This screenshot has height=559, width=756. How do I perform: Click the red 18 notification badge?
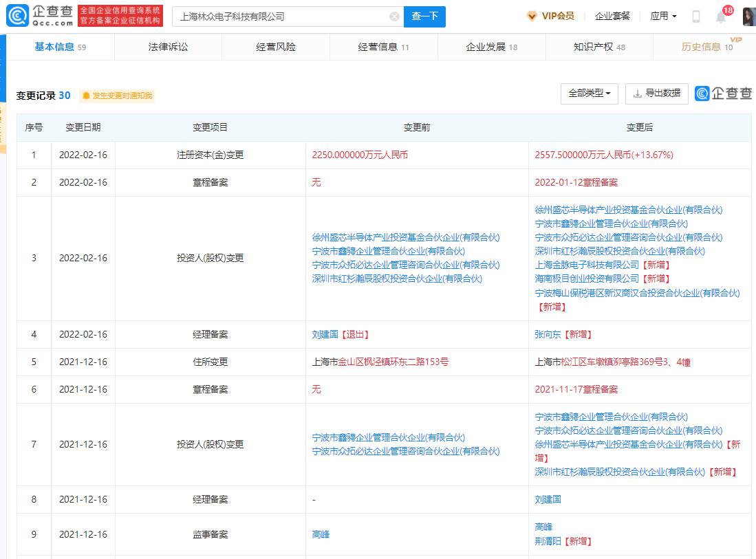pos(728,10)
